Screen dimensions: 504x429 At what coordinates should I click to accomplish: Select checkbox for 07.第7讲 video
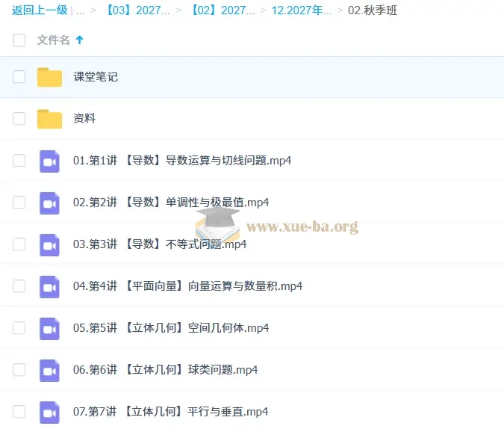coord(19,411)
